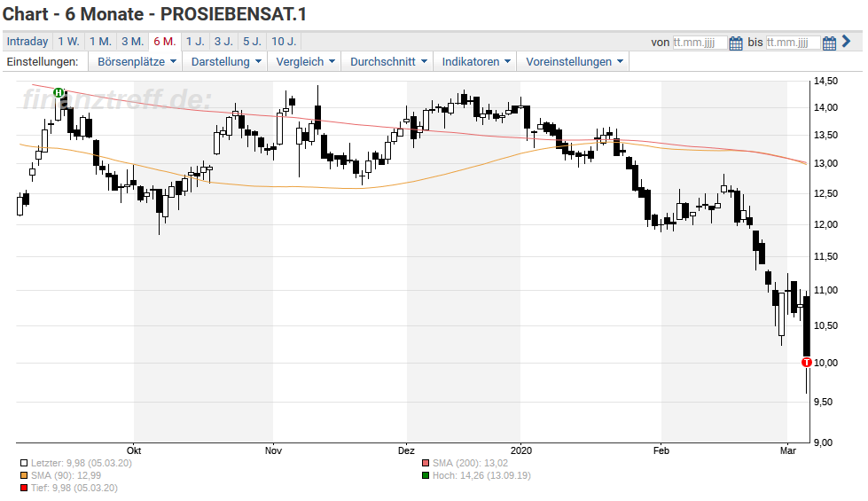The height and width of the screenshot is (501, 868).
Task: Click the 'Mar' x-axis label
Action: pos(787,450)
